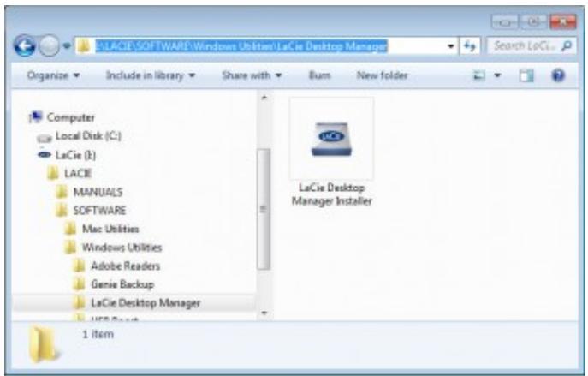Click the MANUALS folder icon

tap(61, 192)
